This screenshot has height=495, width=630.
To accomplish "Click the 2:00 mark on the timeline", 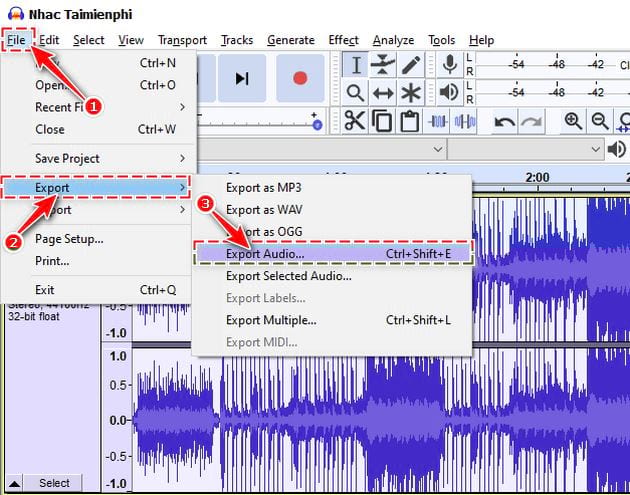I will (537, 178).
